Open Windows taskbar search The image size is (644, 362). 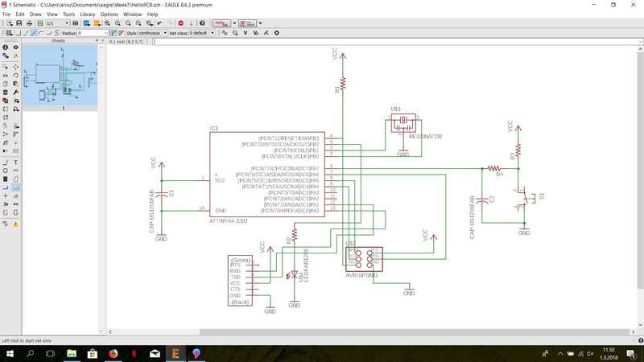30,353
